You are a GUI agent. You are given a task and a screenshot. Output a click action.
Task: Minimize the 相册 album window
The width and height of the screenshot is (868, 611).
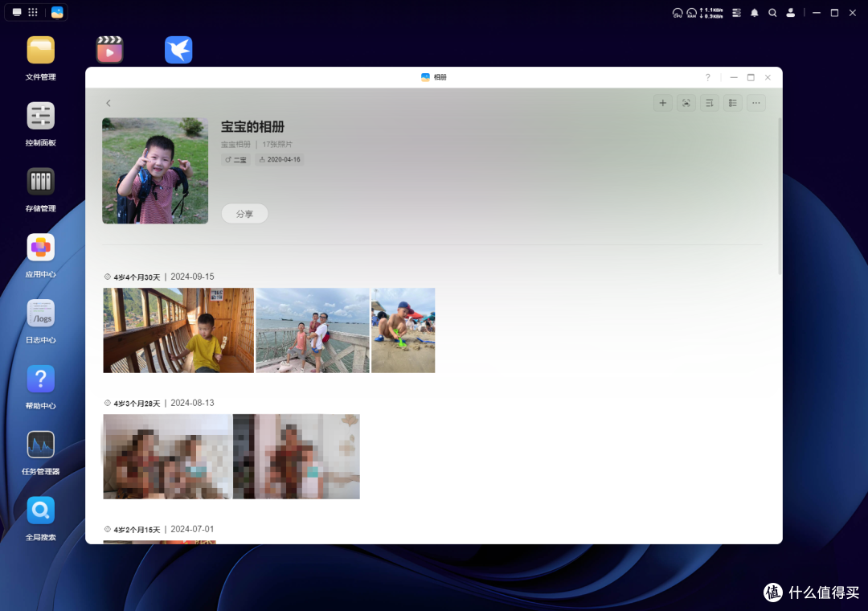point(734,77)
